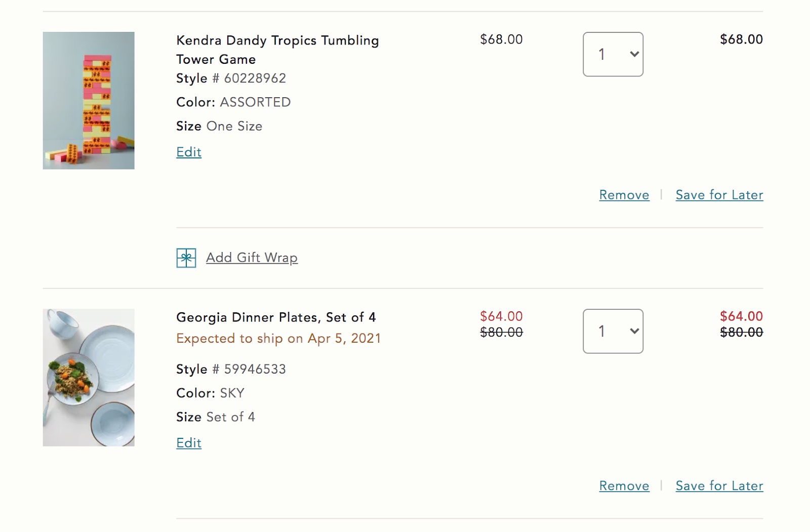Click the Kendra Dandy Tropics Tumbling Tower title
This screenshot has height=532, width=810.
277,50
